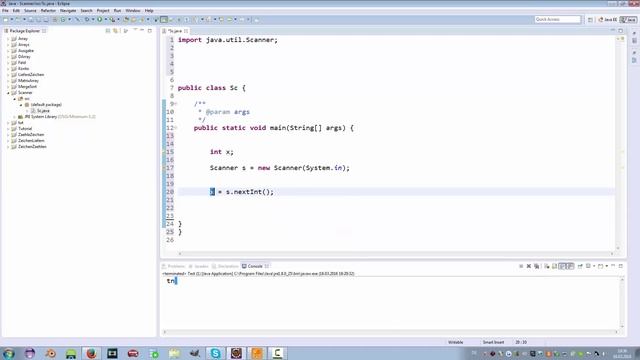
Task: Click Remove All Terminated Launches in Console
Action: (x=537, y=266)
